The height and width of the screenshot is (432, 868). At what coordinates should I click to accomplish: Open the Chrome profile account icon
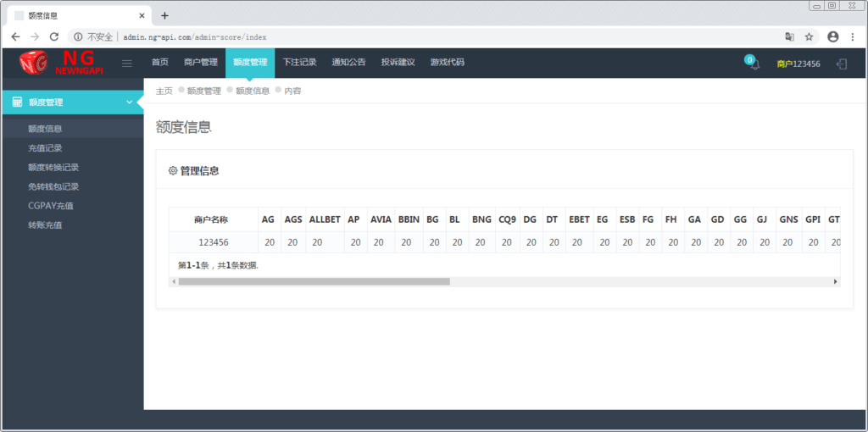(832, 36)
